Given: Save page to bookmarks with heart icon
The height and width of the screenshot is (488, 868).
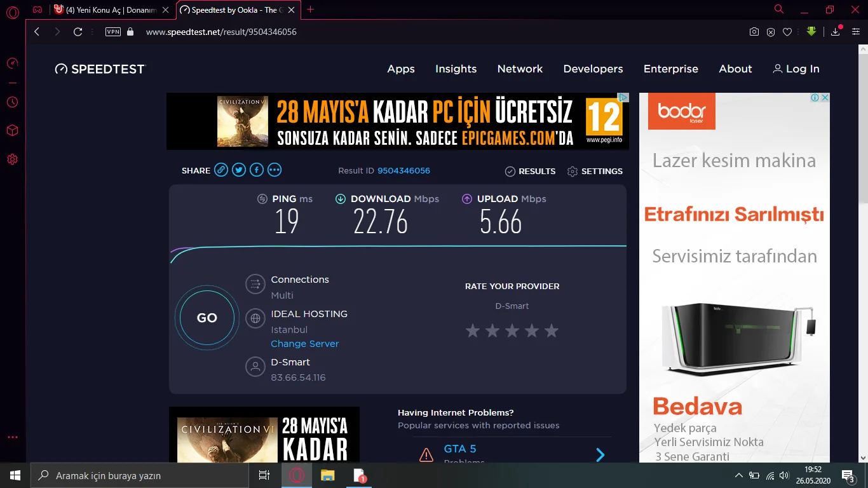Looking at the screenshot, I should pos(788,31).
